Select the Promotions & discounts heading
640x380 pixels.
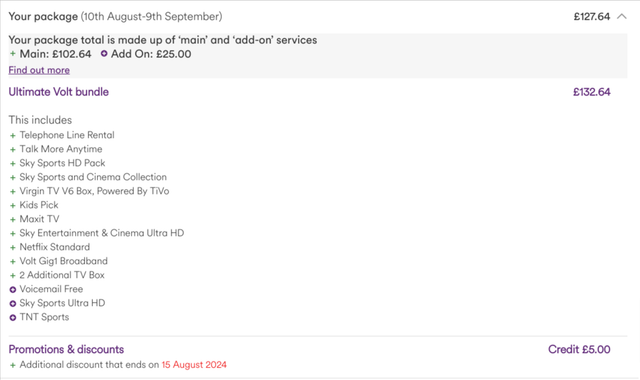pyautogui.click(x=66, y=349)
